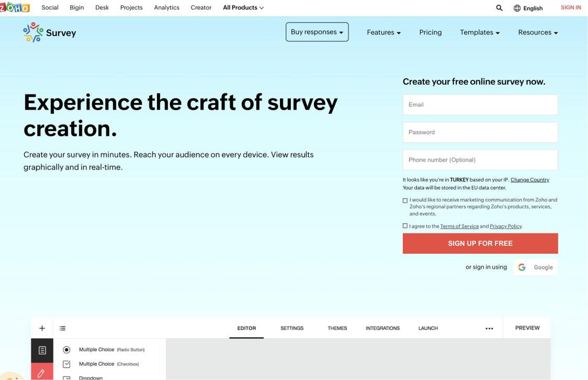Open the THEMES tab
588x380 pixels.
337,328
